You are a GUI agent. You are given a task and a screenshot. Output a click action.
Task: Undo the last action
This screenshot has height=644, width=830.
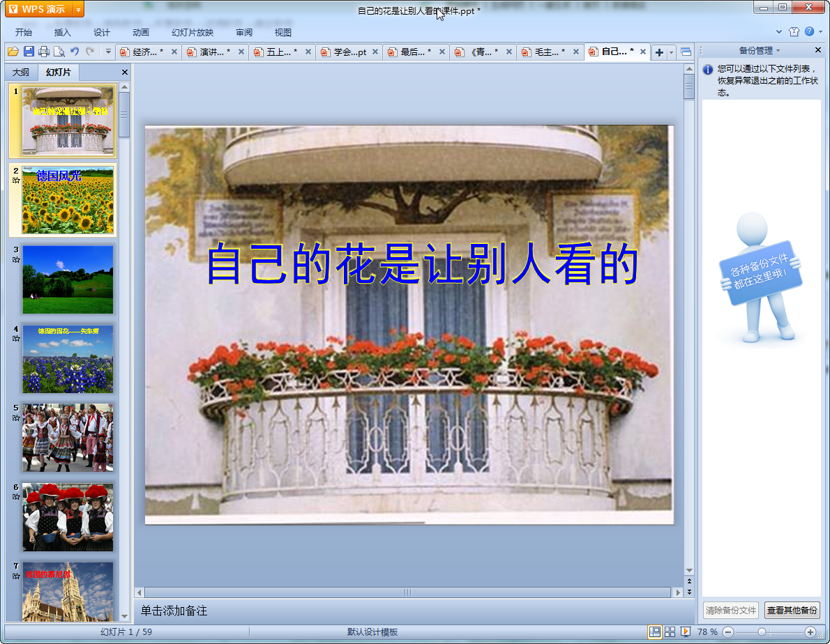tap(75, 52)
